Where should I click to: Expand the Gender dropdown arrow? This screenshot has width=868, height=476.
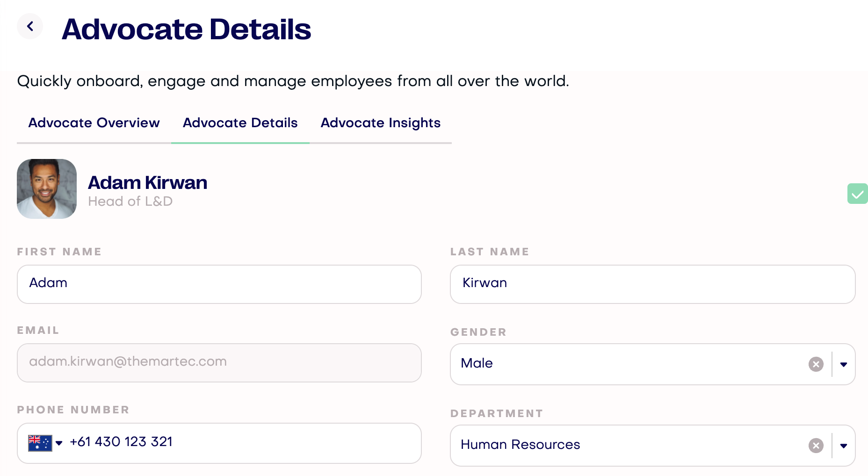tap(844, 364)
